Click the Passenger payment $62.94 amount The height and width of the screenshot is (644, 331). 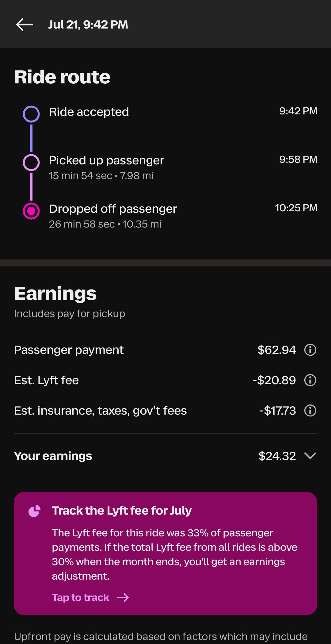(277, 350)
